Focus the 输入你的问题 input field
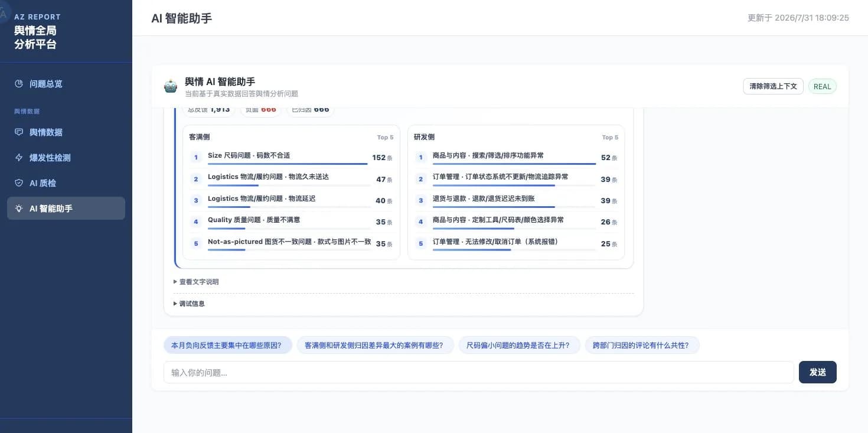Image resolution: width=868 pixels, height=433 pixels. coord(478,372)
